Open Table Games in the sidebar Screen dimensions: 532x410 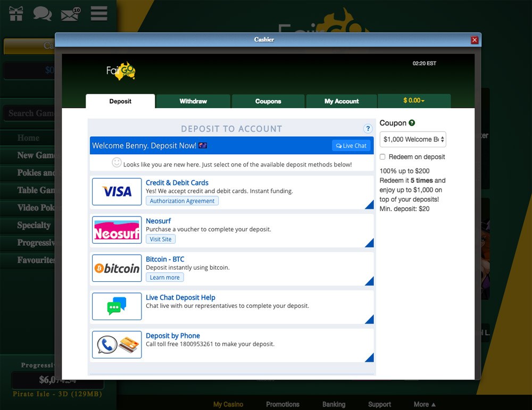[x=29, y=190]
